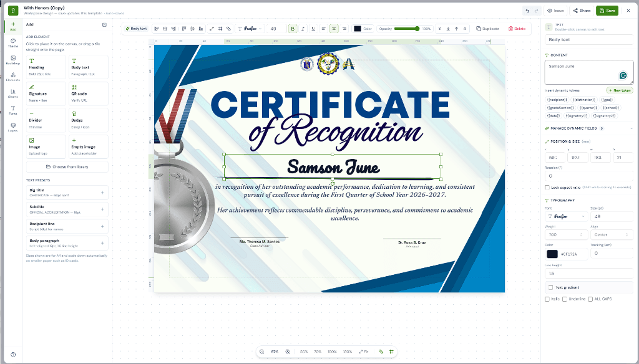Toggle italic formatting in toolbar

tap(303, 29)
